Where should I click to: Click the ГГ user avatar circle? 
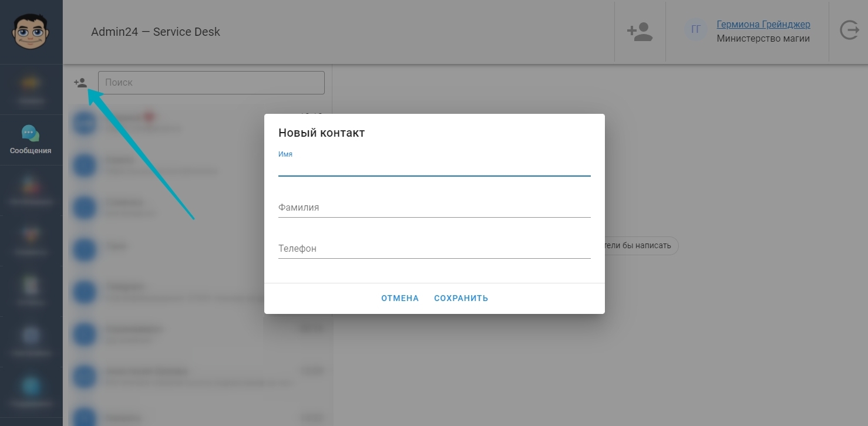click(696, 30)
